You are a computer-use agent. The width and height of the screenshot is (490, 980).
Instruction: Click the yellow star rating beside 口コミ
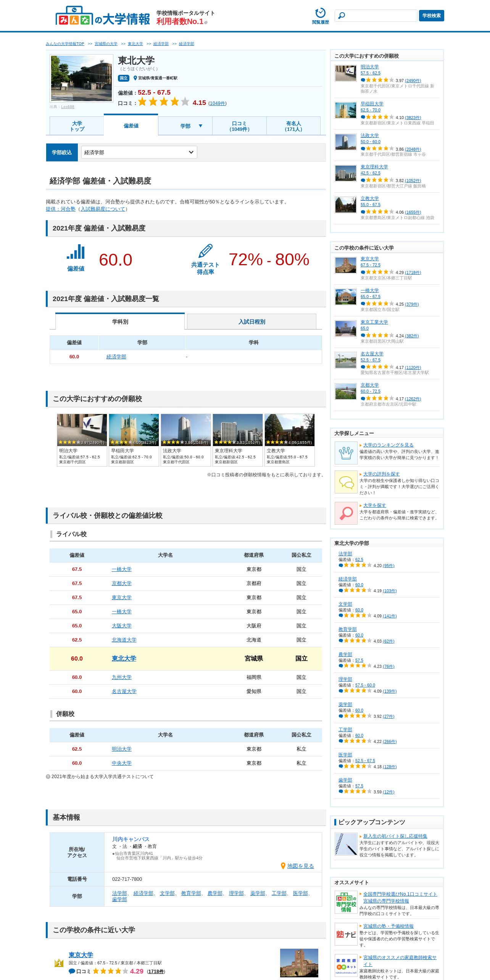point(163,102)
